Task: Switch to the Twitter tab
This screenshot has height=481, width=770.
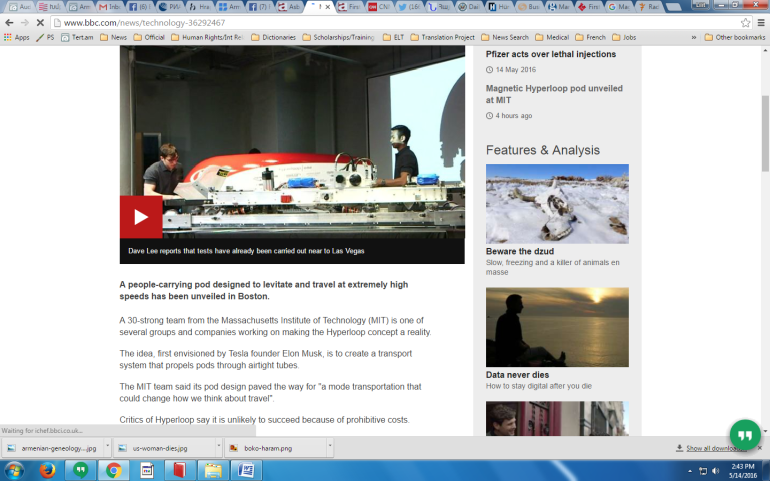Action: point(408,7)
